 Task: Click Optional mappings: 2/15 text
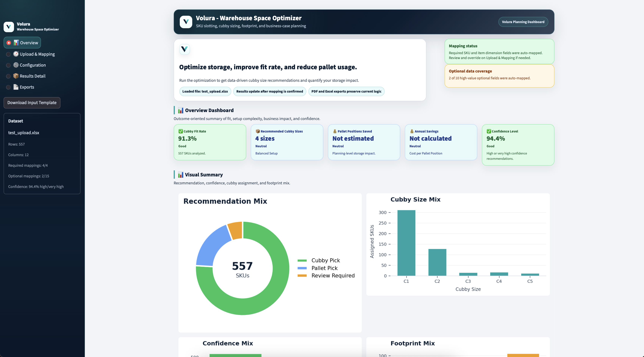[x=28, y=176]
